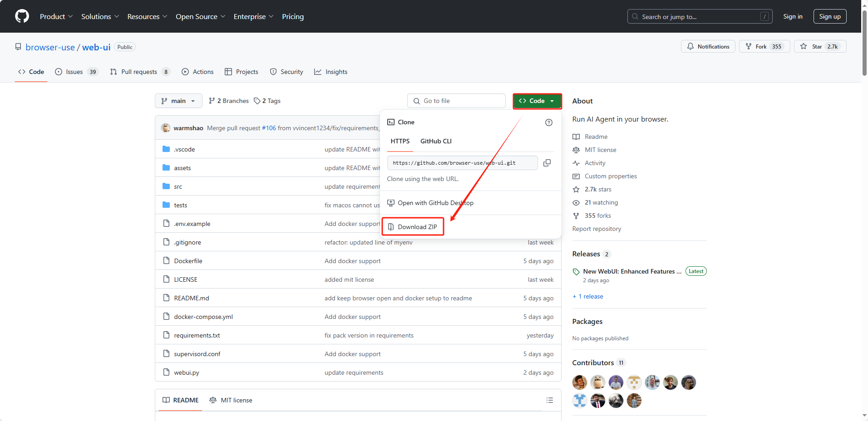Toggle the green Code dropdown button

tap(537, 101)
